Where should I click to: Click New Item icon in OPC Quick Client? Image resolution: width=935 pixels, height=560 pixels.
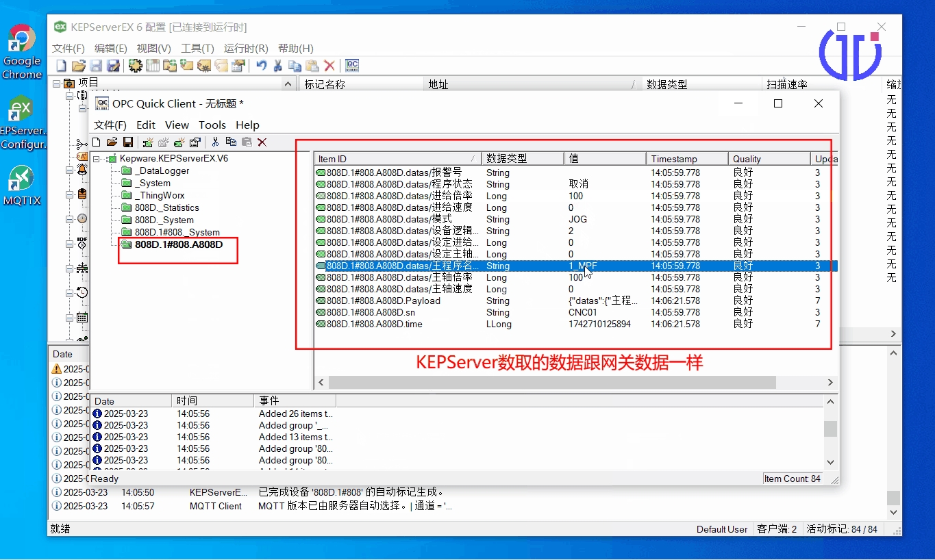[179, 142]
